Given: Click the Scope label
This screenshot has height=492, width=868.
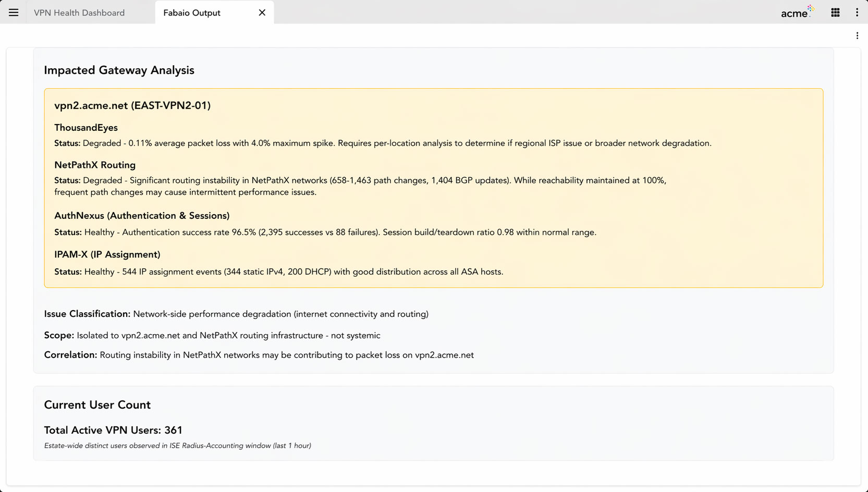Looking at the screenshot, I should pos(59,335).
